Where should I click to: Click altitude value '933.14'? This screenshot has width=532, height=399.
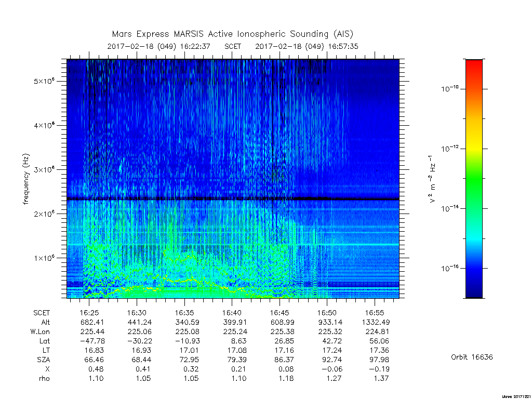tap(330, 322)
